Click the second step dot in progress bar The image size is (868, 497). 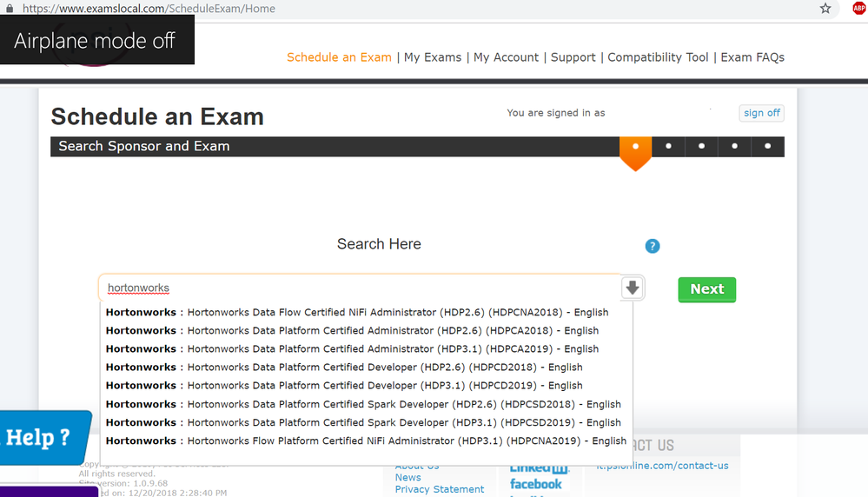[x=668, y=147]
